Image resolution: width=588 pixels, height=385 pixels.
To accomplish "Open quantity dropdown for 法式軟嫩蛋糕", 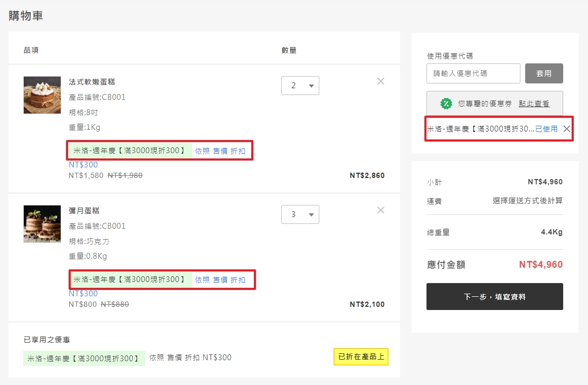I will pos(300,86).
